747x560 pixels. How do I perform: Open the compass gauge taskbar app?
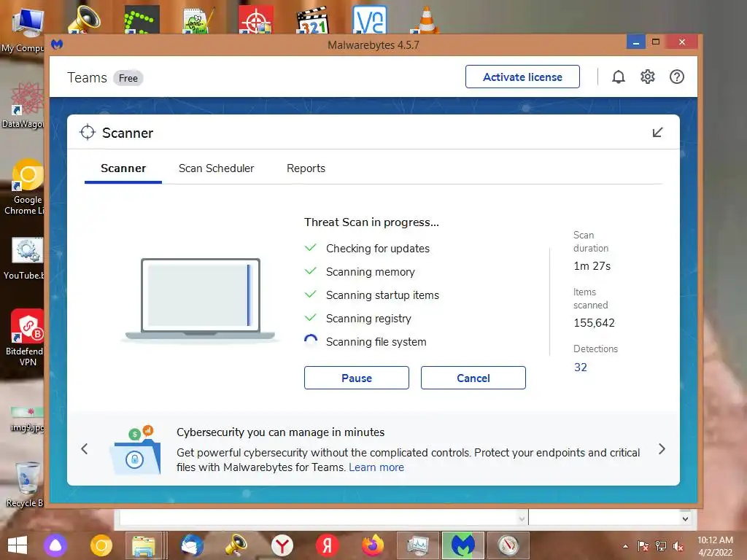click(508, 545)
